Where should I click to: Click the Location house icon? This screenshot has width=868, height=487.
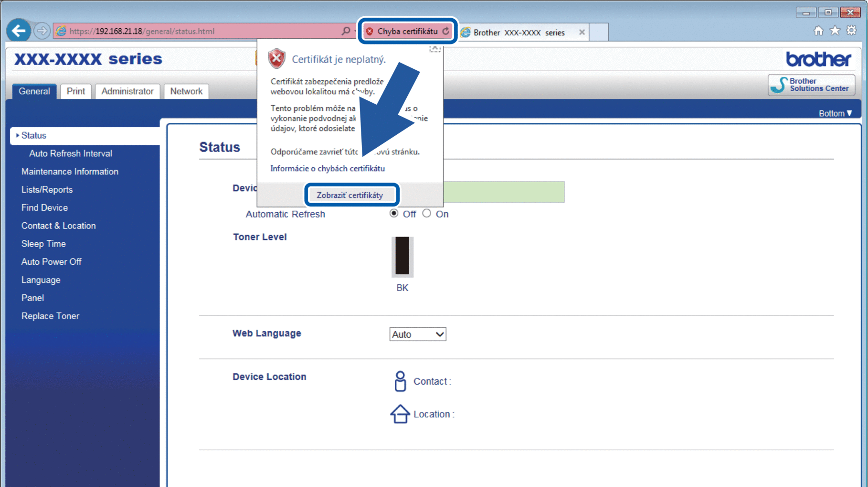(x=400, y=414)
